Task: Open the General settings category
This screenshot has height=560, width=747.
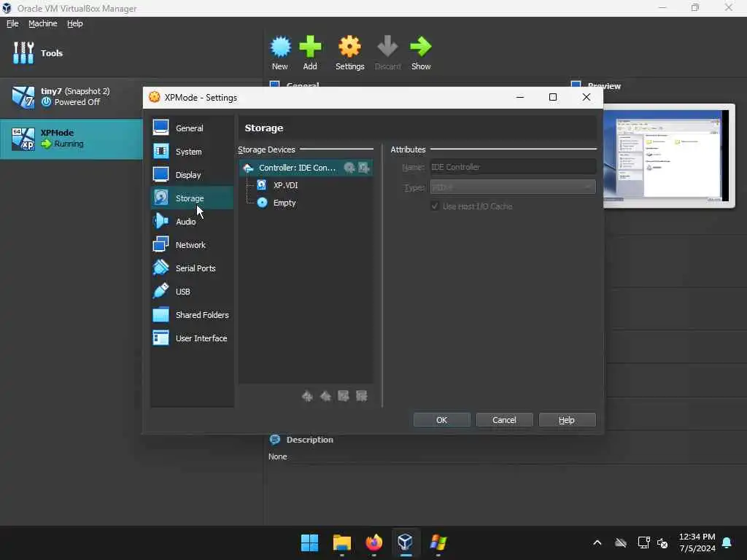Action: click(x=192, y=128)
